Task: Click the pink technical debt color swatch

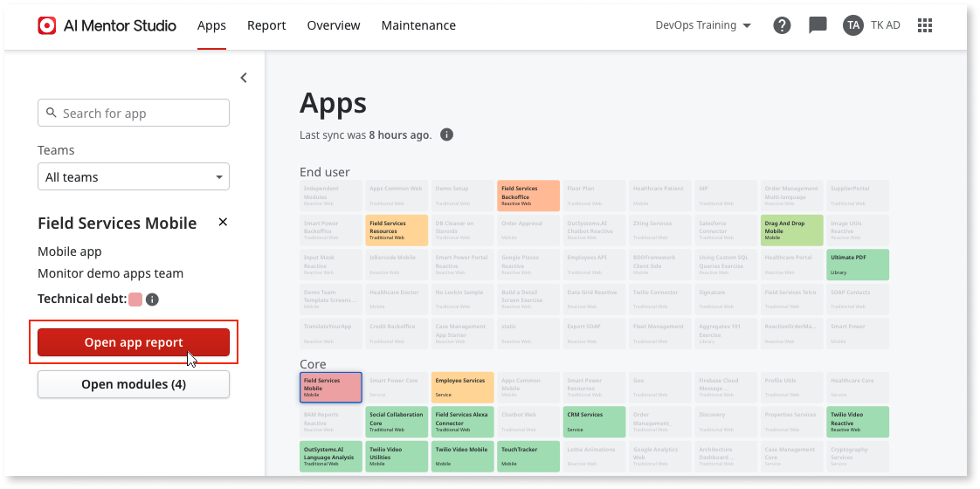Action: [x=135, y=300]
